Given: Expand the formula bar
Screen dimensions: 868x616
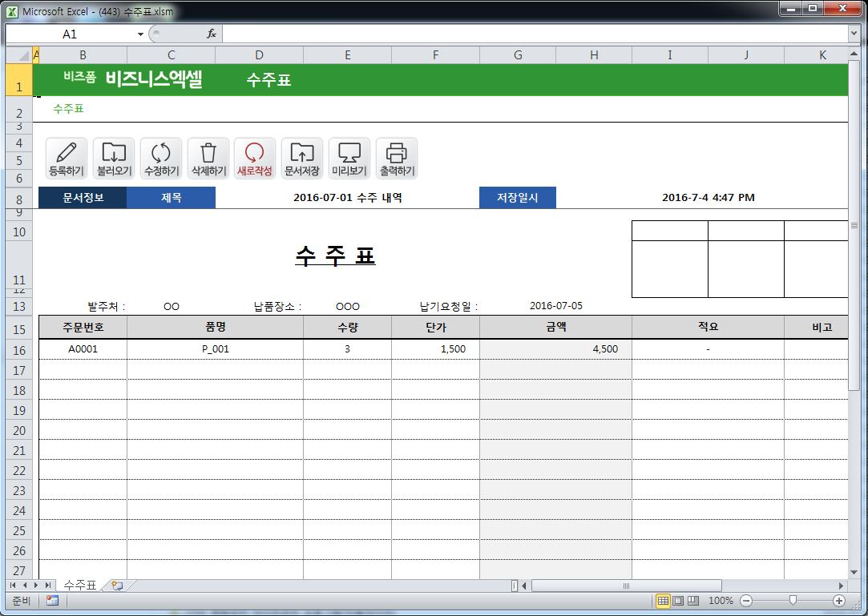Looking at the screenshot, I should (854, 34).
